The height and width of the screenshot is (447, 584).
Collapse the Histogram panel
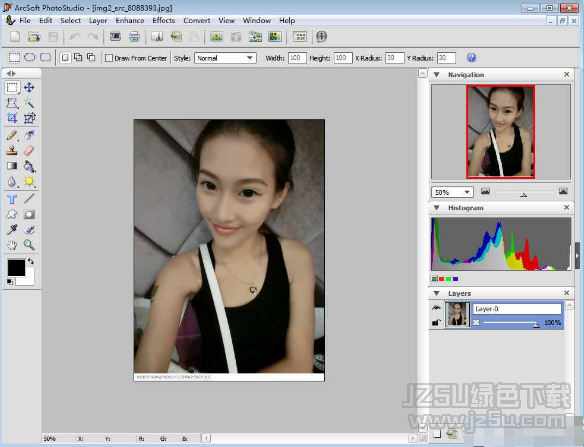[x=437, y=208]
